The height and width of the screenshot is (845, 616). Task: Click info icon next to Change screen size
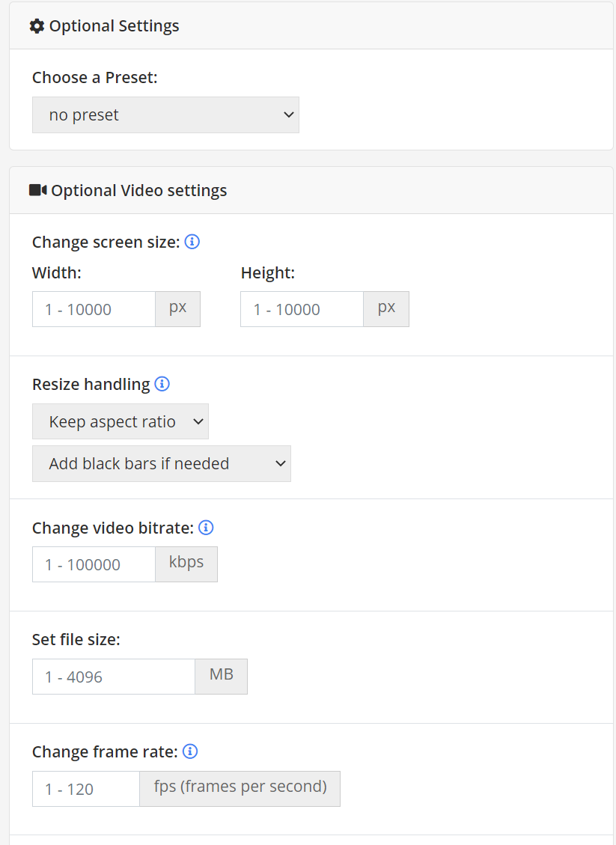(x=192, y=242)
